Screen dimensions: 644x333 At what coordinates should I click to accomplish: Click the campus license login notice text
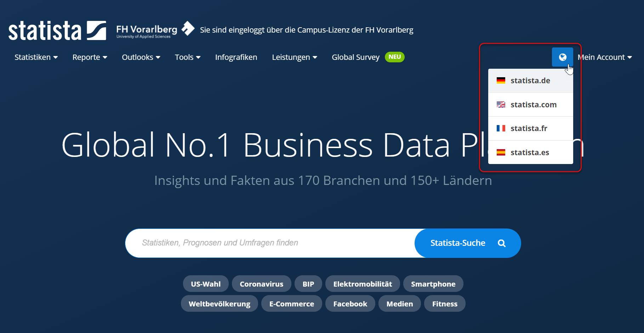(x=307, y=30)
